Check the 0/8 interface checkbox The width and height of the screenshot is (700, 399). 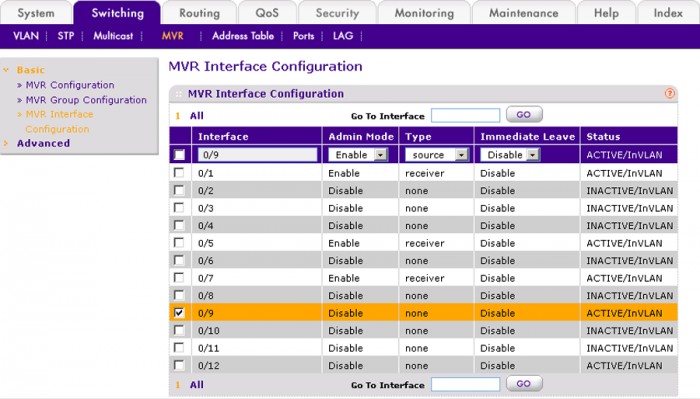pyautogui.click(x=179, y=295)
